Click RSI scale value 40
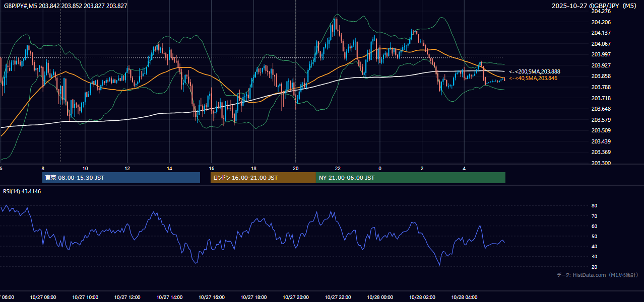This screenshot has width=644, height=302. click(594, 246)
